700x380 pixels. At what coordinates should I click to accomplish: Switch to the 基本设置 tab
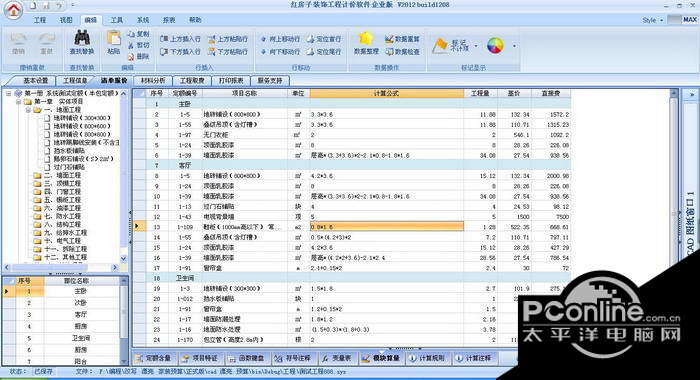[x=35, y=80]
